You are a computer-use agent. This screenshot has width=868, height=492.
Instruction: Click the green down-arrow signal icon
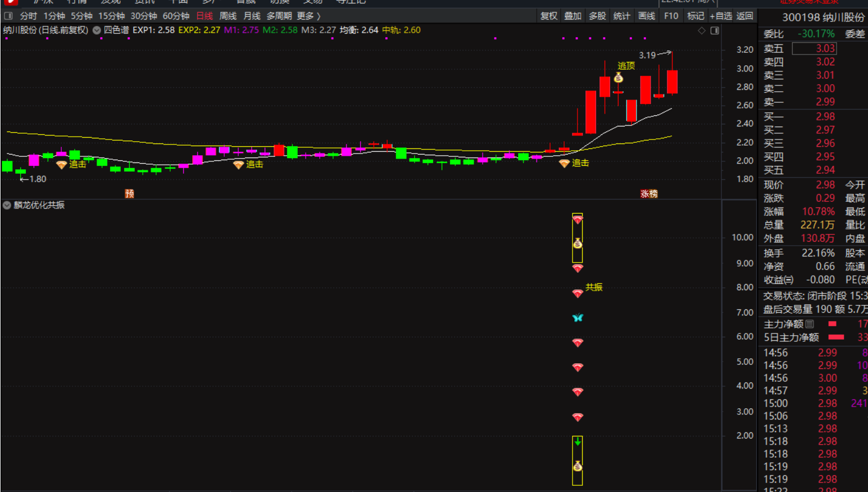[x=578, y=443]
